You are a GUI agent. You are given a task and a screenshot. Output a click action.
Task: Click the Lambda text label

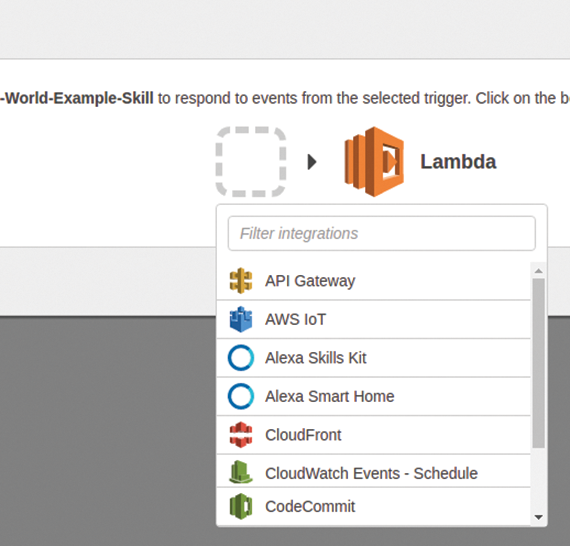[458, 162]
